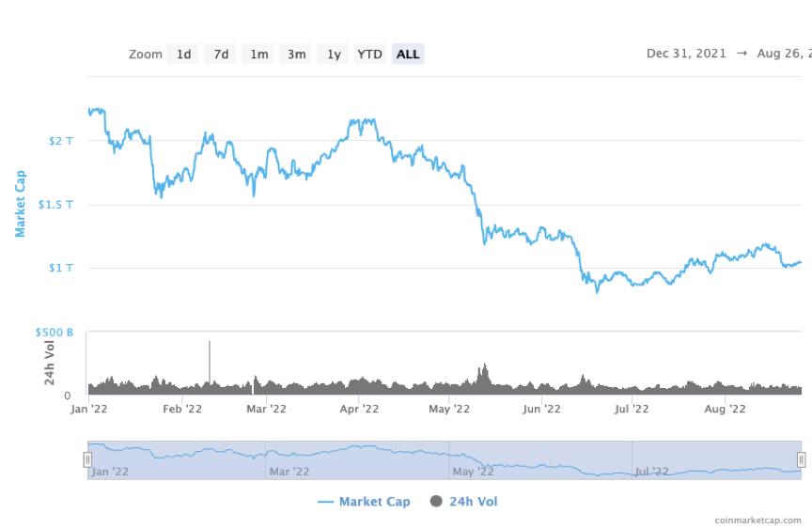Switch zoom to 1m
The height and width of the screenshot is (528, 812).
coord(259,54)
